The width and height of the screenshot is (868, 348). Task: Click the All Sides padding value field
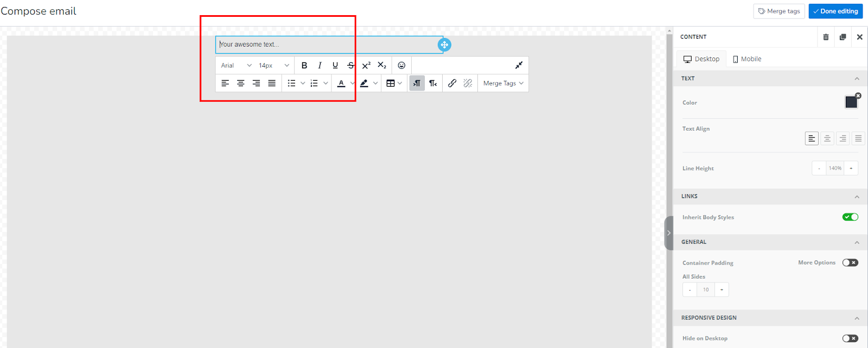tap(706, 289)
